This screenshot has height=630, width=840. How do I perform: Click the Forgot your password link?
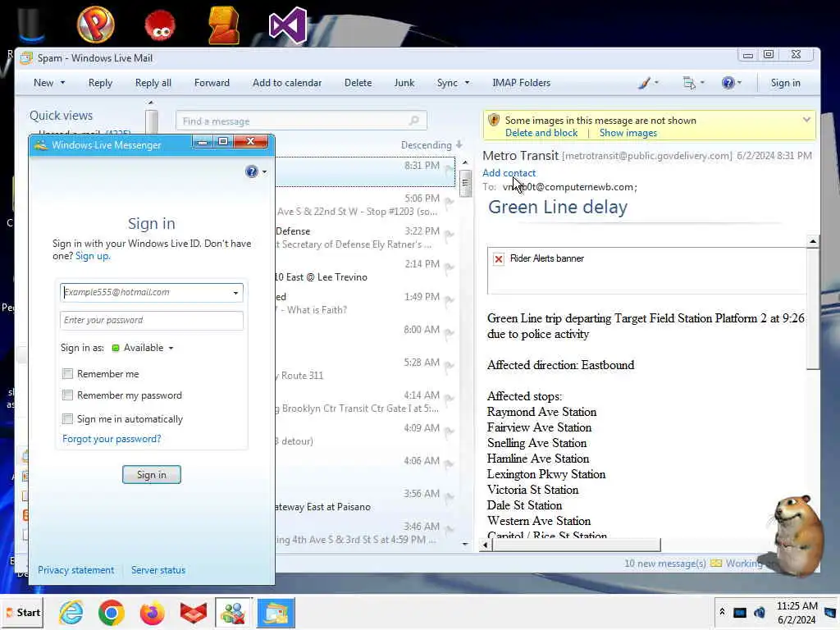click(x=112, y=439)
